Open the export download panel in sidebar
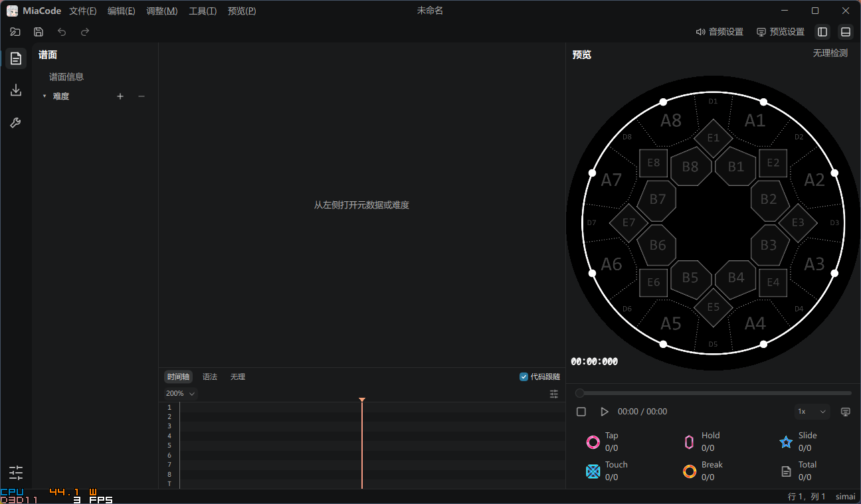 [x=16, y=90]
